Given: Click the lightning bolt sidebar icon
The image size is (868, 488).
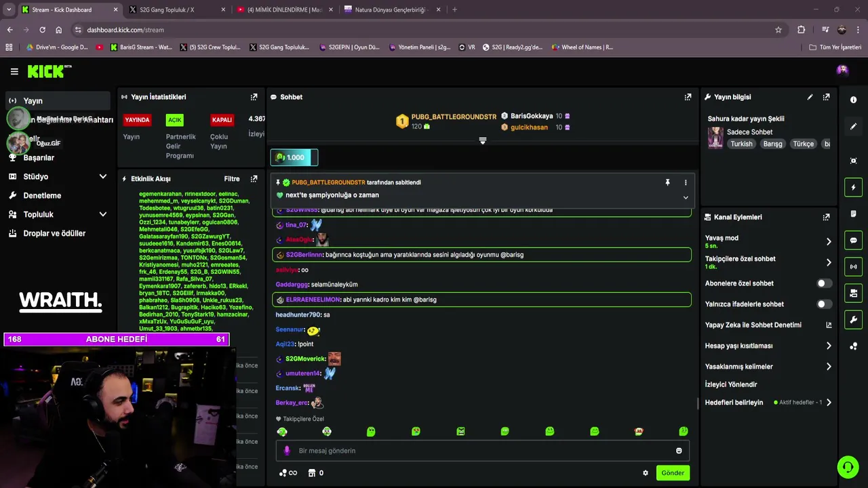Looking at the screenshot, I should point(853,187).
